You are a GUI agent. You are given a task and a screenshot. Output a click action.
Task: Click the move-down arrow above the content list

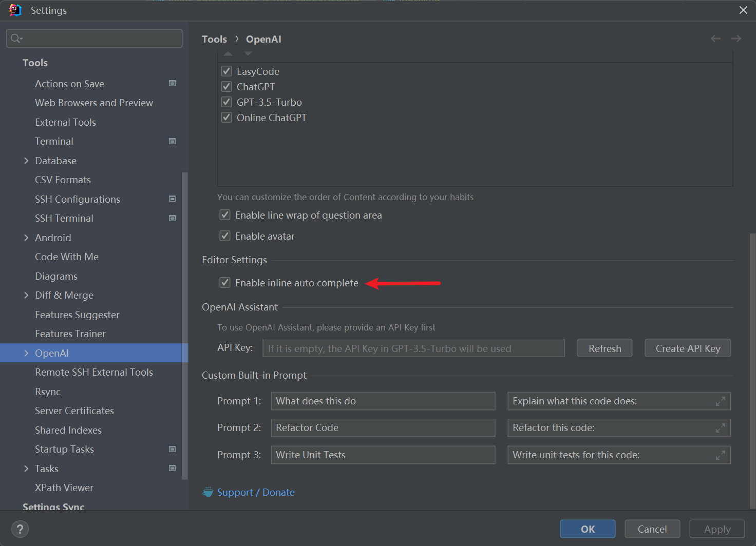click(248, 52)
